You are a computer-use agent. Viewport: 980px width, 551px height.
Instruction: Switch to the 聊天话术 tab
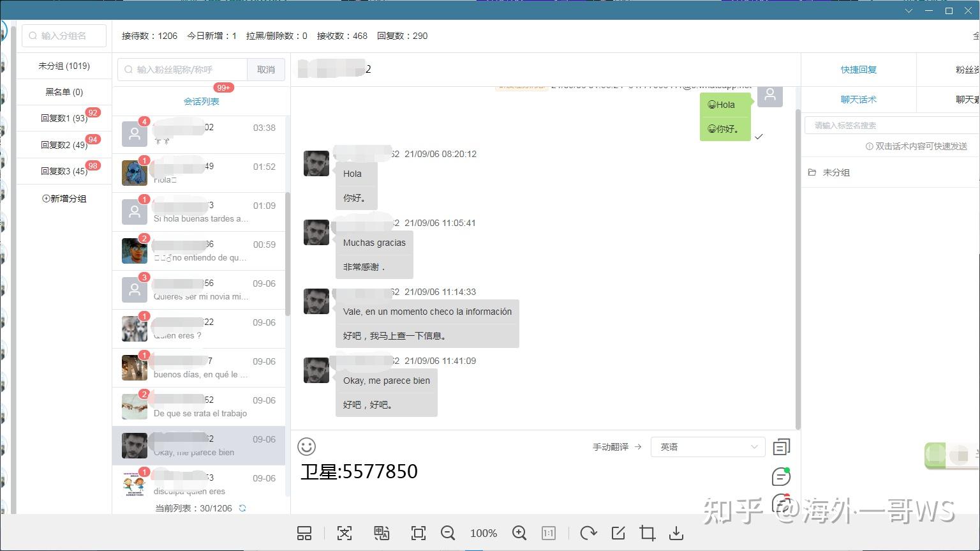coord(859,100)
